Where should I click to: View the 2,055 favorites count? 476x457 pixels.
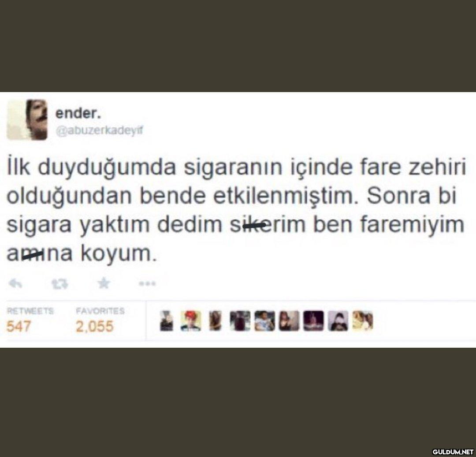[x=95, y=327]
